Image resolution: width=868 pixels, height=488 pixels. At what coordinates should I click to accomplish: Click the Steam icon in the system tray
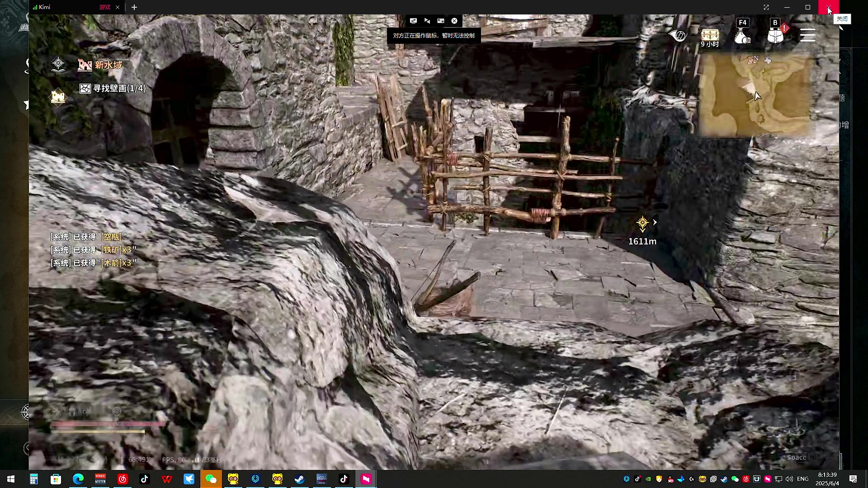pyautogui.click(x=724, y=479)
